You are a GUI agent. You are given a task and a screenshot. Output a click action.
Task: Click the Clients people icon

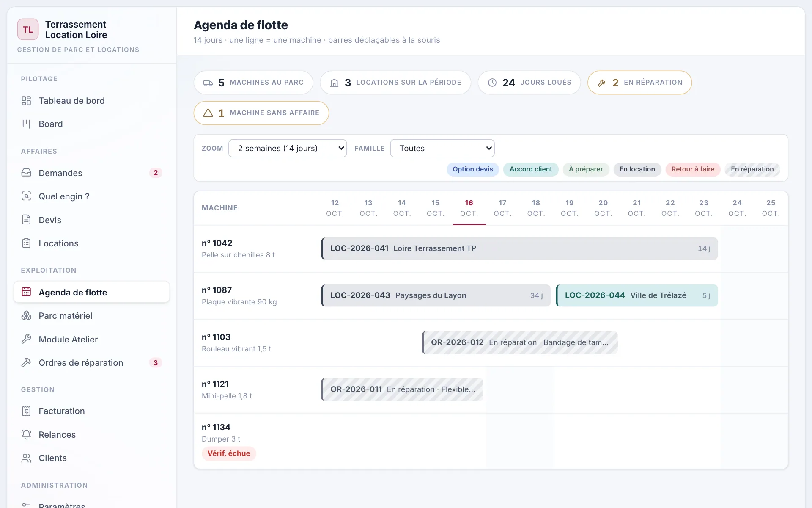coord(26,458)
